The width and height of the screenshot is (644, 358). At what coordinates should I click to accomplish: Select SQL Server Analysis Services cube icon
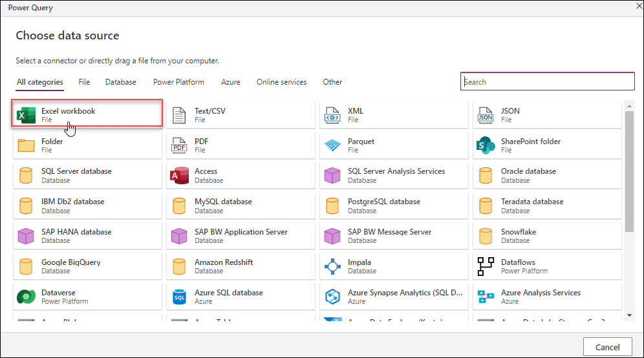[332, 176]
